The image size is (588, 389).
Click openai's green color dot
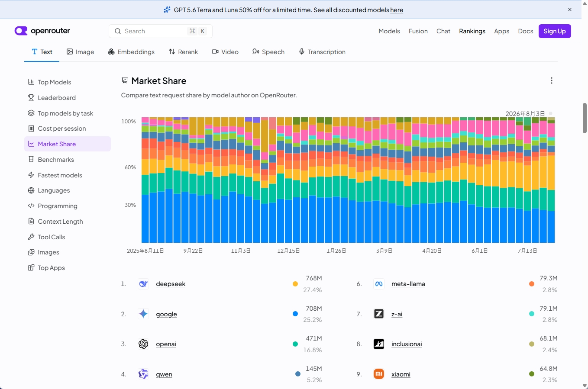[295, 344]
